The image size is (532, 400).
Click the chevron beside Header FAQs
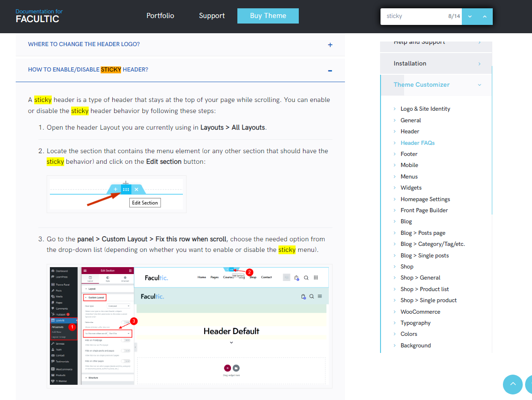[x=394, y=143]
